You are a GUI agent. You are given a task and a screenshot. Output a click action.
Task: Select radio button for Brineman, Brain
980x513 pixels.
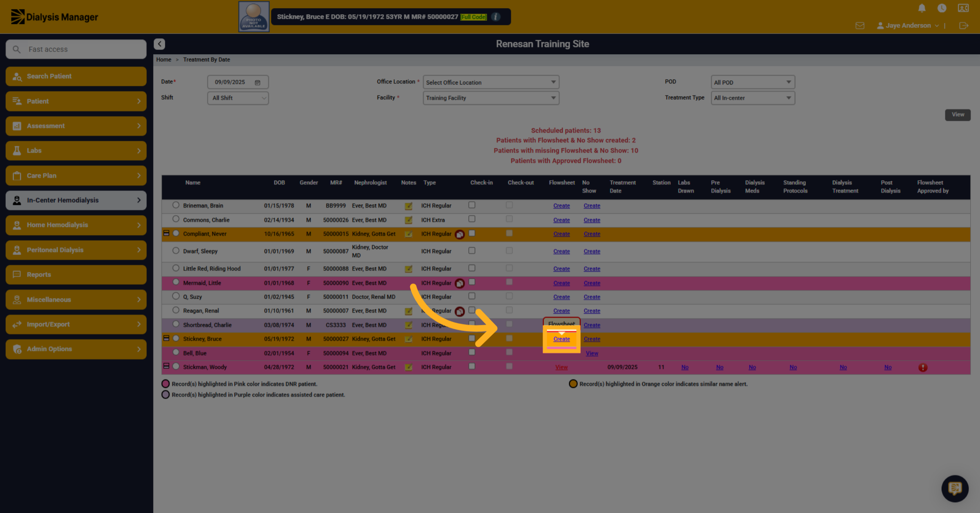point(176,205)
